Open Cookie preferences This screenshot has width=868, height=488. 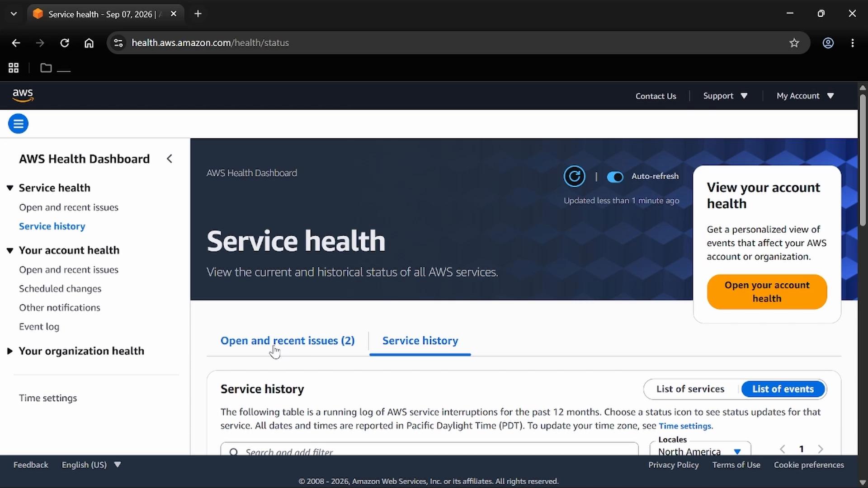pos(809,465)
